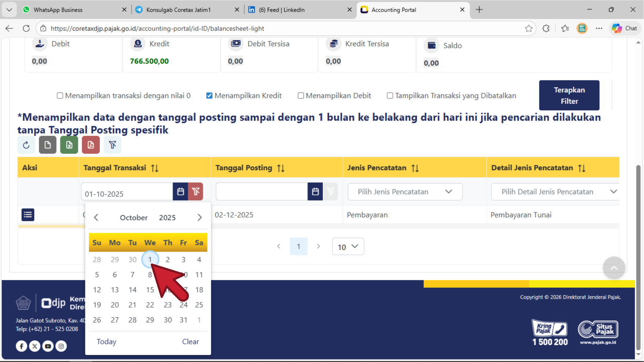The width and height of the screenshot is (644, 362).
Task: Go to next month in calendar
Action: coord(200,218)
